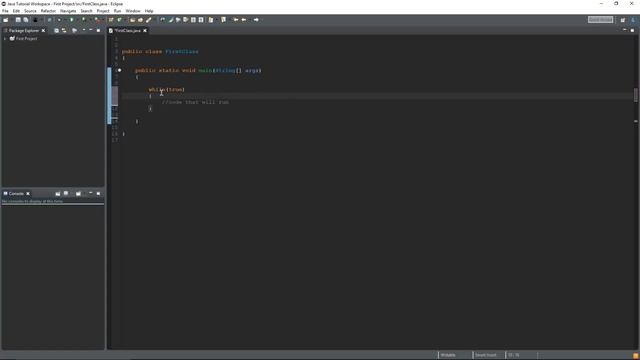
Task: Expand the First Project tree node
Action: 5,39
